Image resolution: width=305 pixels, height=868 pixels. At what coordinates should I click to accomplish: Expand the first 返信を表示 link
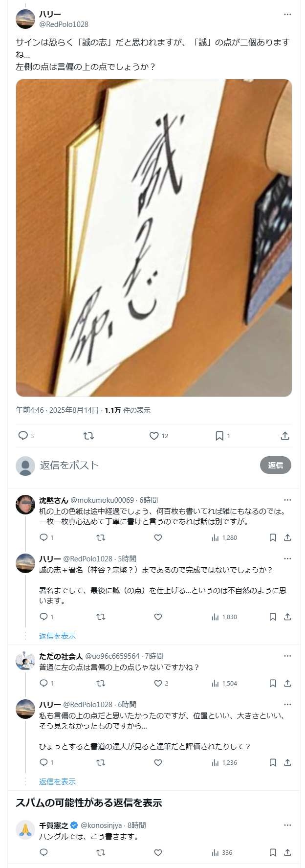coord(57,636)
